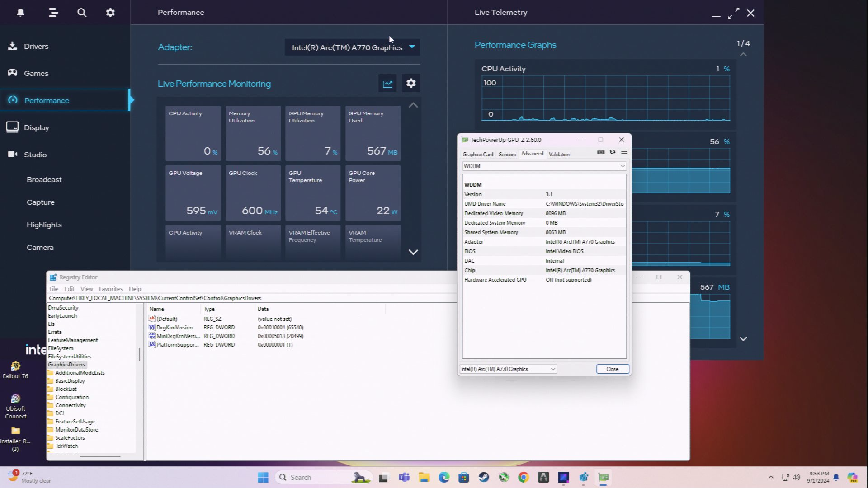Switch to the Sensors tab in GPU-Z
Image resolution: width=868 pixels, height=488 pixels.
point(507,154)
